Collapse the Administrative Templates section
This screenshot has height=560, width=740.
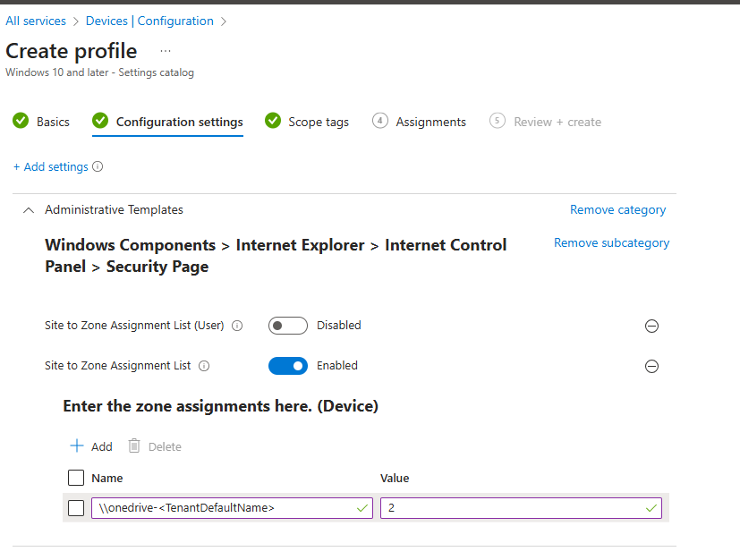(28, 209)
